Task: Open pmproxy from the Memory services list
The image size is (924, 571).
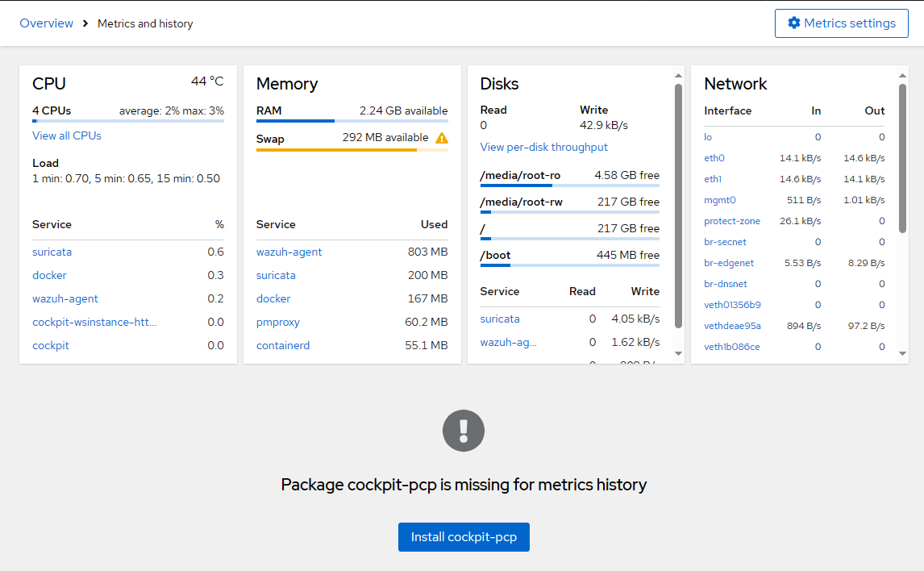Action: click(277, 322)
